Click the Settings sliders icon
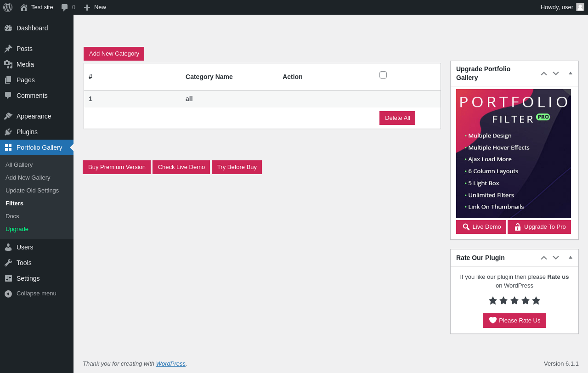Screen dimensions: 588x373 [x=8, y=278]
